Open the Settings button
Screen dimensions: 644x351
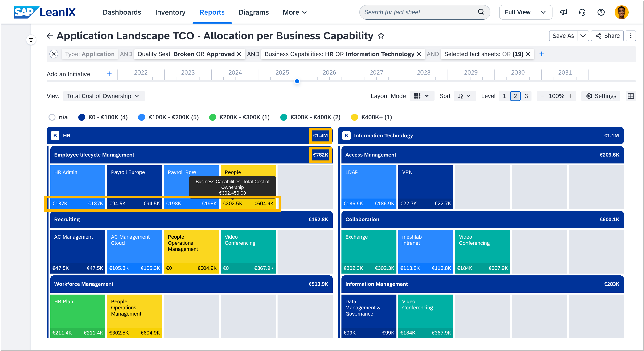[601, 96]
